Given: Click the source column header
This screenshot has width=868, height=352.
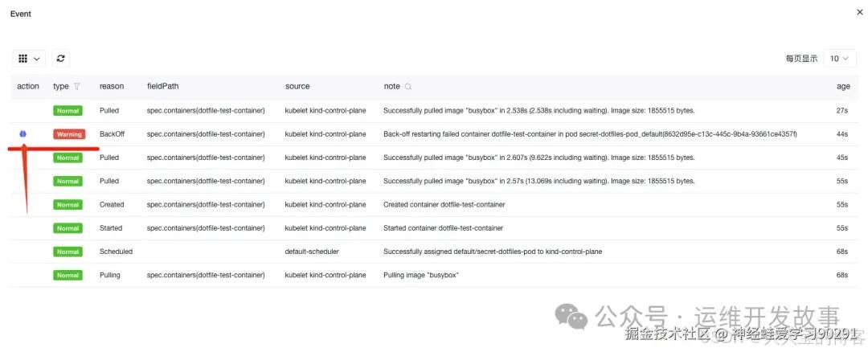Looking at the screenshot, I should coord(297,86).
